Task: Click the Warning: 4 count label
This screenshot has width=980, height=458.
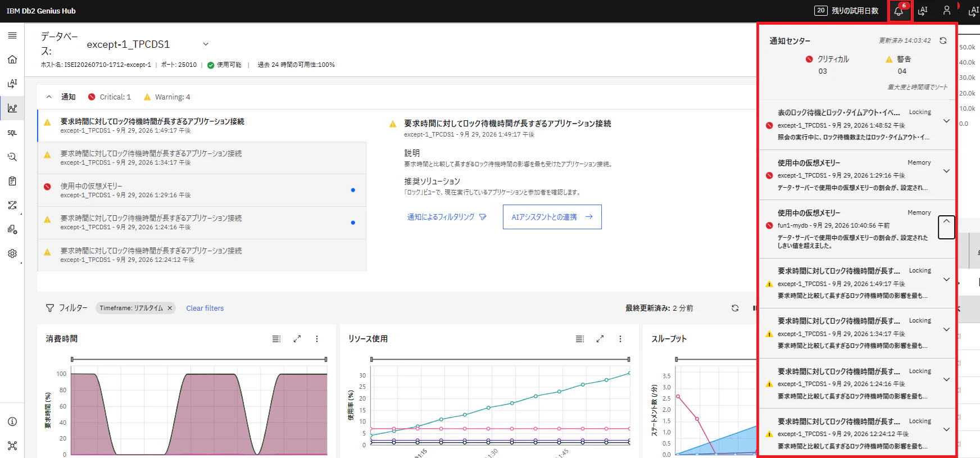Action: click(173, 97)
